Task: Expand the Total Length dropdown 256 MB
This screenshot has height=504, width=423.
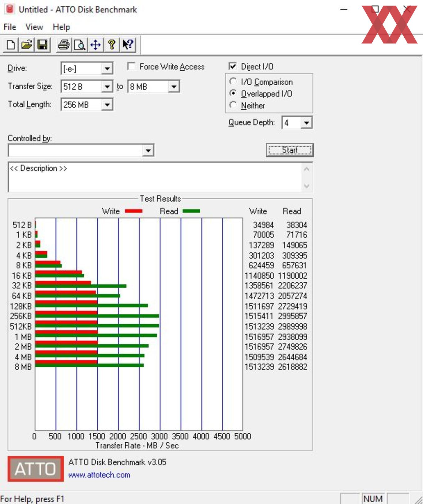Action: (107, 105)
